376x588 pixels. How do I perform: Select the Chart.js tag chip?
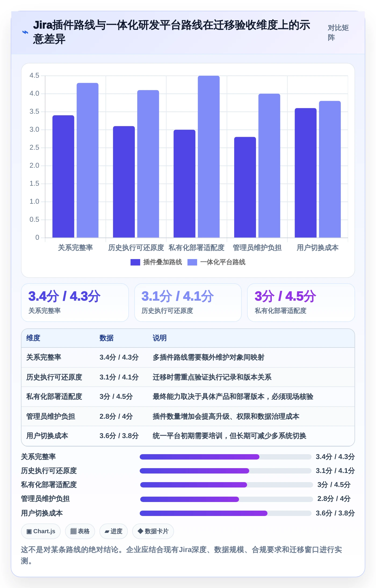click(x=41, y=531)
